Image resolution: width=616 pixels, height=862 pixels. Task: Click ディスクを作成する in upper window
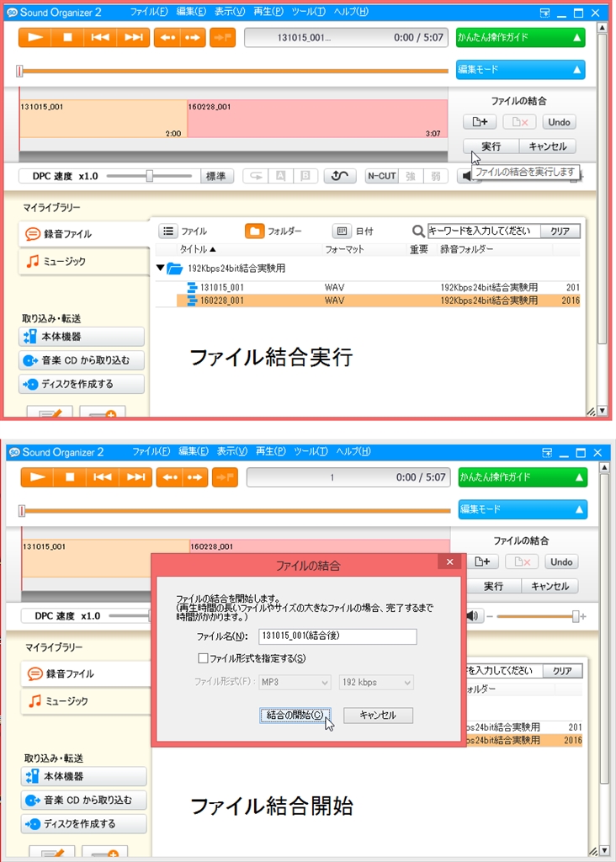[82, 384]
